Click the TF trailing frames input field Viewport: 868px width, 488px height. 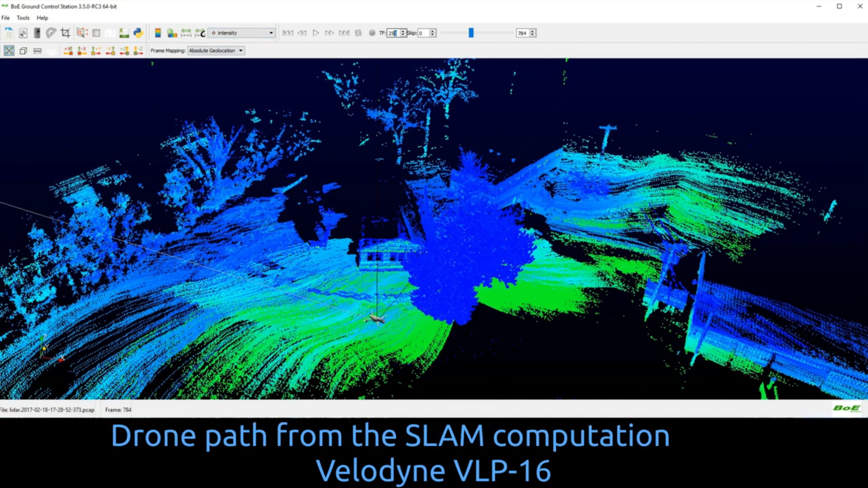click(x=393, y=33)
